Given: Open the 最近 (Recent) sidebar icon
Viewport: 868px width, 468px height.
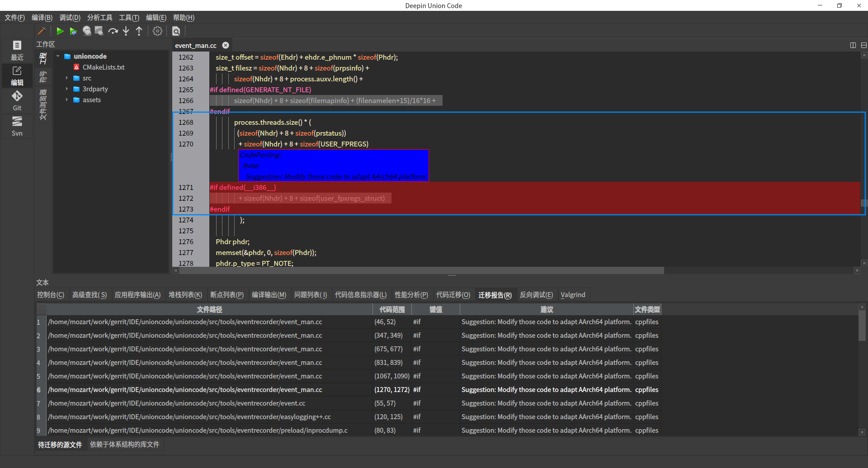Looking at the screenshot, I should [x=17, y=50].
